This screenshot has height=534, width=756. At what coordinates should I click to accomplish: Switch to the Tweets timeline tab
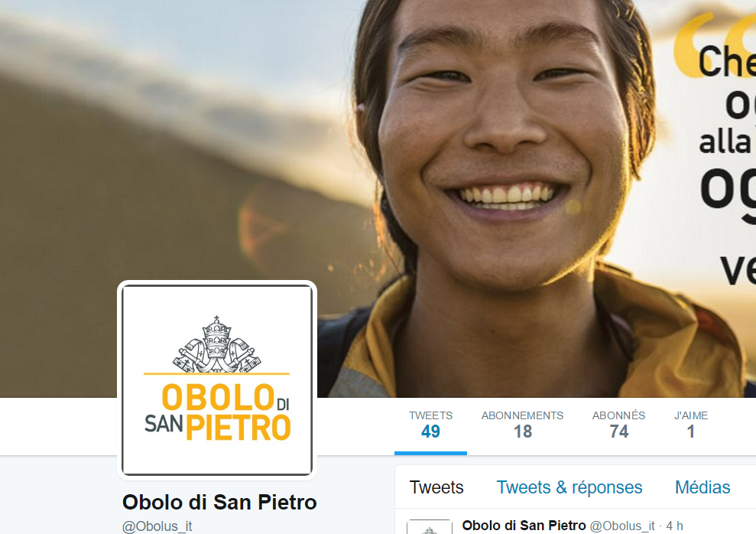click(x=436, y=487)
